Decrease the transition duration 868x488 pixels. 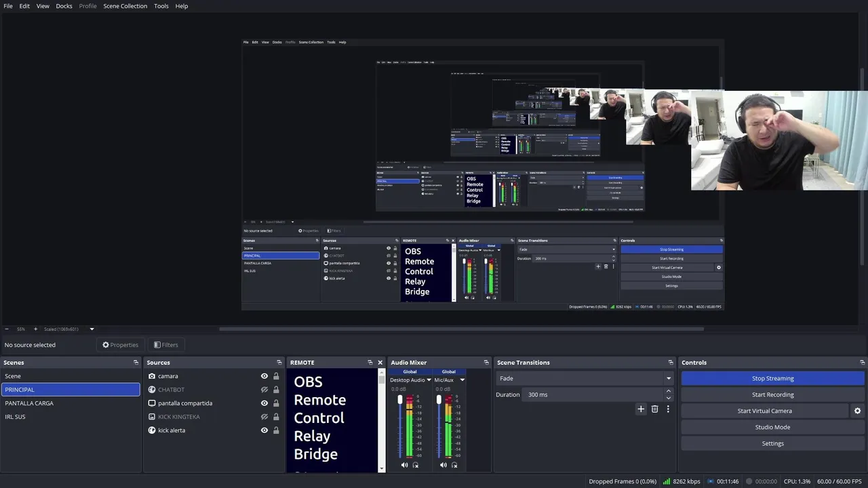pyautogui.click(x=669, y=398)
